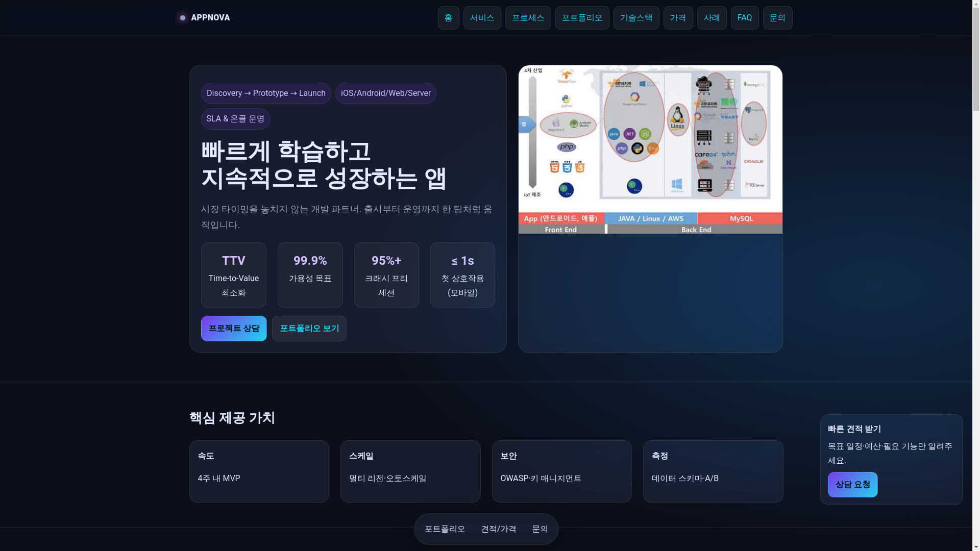
Task: Open the 기술스택 nav item
Action: (x=636, y=18)
